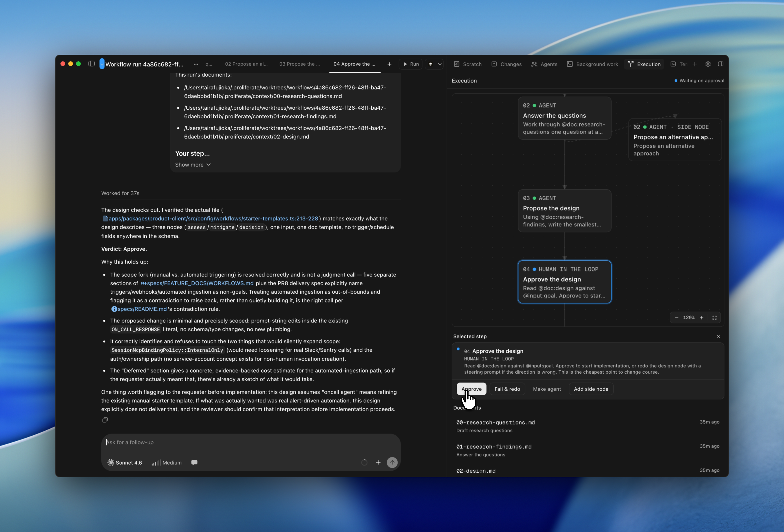Select the Execution panel tab
This screenshot has height=532, width=784.
point(644,64)
